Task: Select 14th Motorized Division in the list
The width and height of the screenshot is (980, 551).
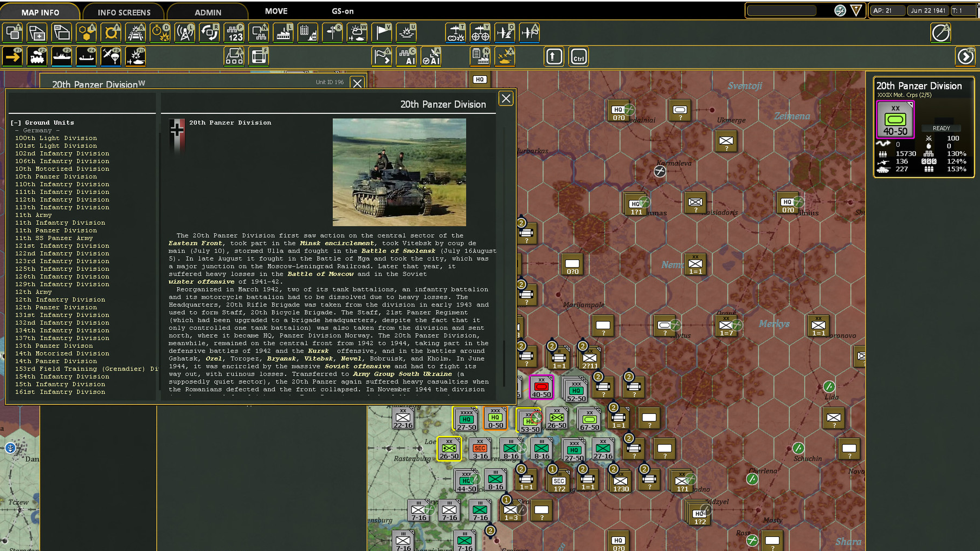Action: (62, 353)
